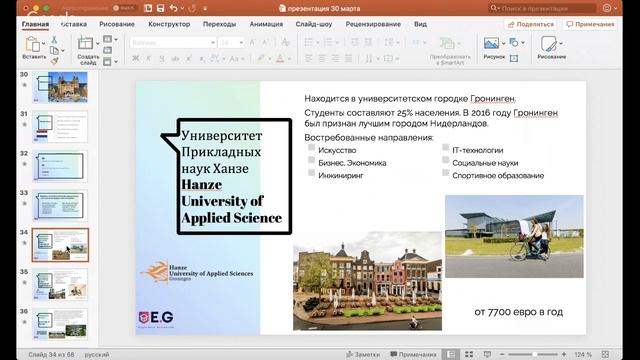Toggle Superscript formatting
Image resolution: width=640 pixels, height=360 pixels.
[189, 59]
